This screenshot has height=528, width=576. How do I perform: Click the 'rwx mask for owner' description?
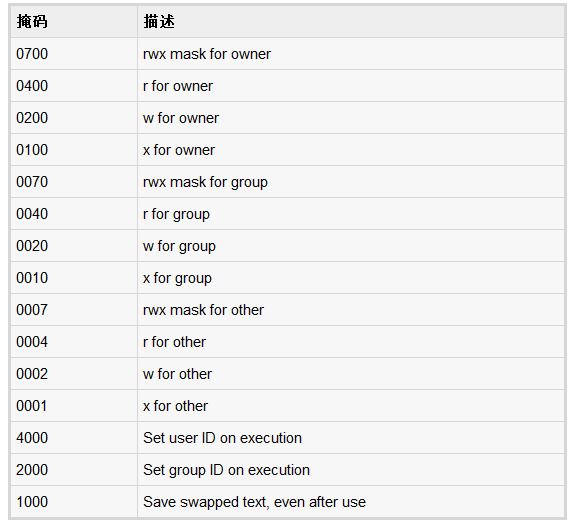pyautogui.click(x=207, y=54)
